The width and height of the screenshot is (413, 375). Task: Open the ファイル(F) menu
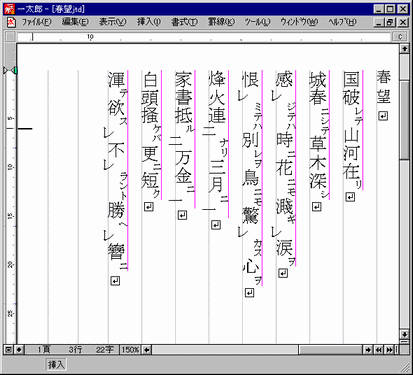click(x=37, y=22)
